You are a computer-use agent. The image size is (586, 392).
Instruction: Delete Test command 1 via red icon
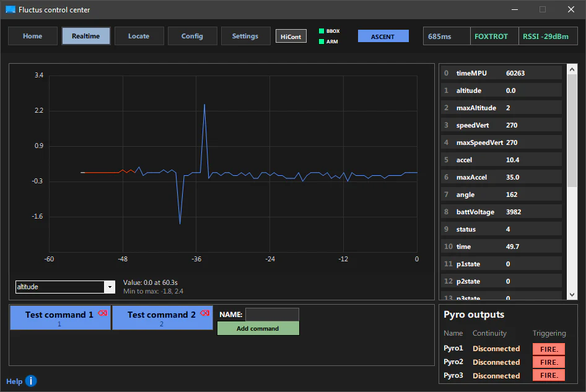pos(103,313)
